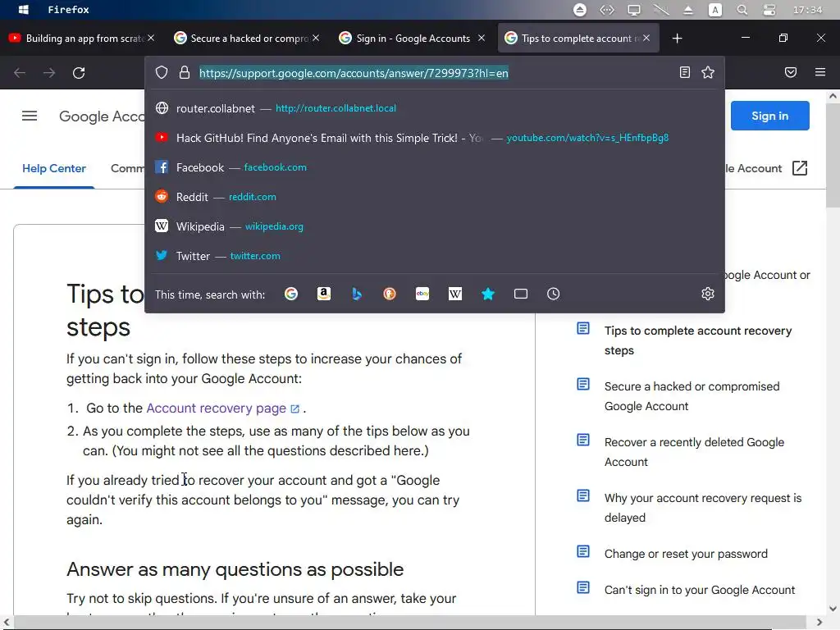Search this time with Bing
Screen dimensions: 840x630
pos(357,294)
